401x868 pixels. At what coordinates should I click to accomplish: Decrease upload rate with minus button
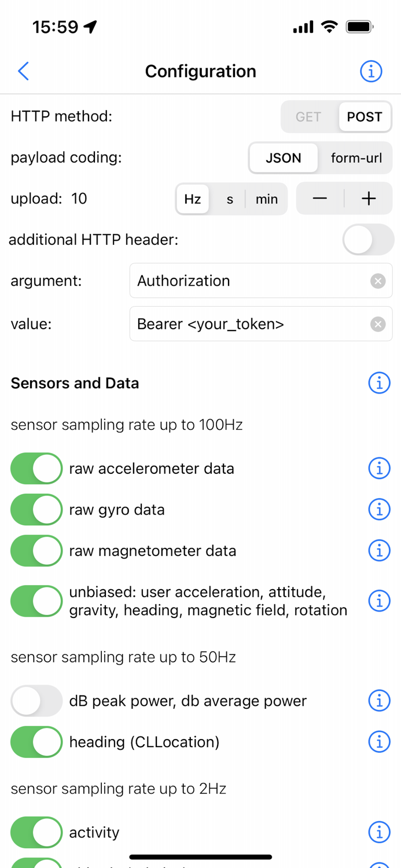320,198
